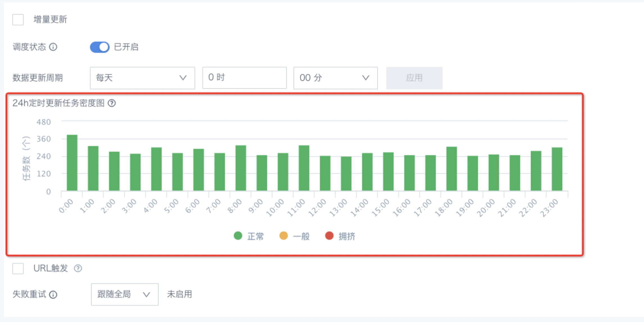
Task: Click info icon next to 失败重试
Action: pyautogui.click(x=53, y=294)
